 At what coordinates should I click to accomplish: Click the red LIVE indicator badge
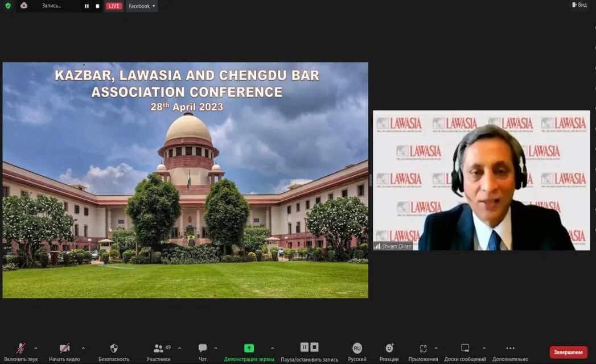tap(114, 6)
